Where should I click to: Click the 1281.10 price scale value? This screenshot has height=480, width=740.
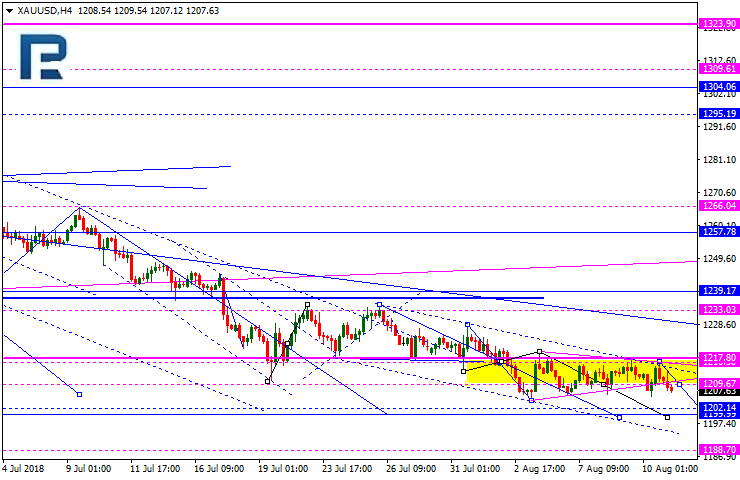click(x=719, y=160)
